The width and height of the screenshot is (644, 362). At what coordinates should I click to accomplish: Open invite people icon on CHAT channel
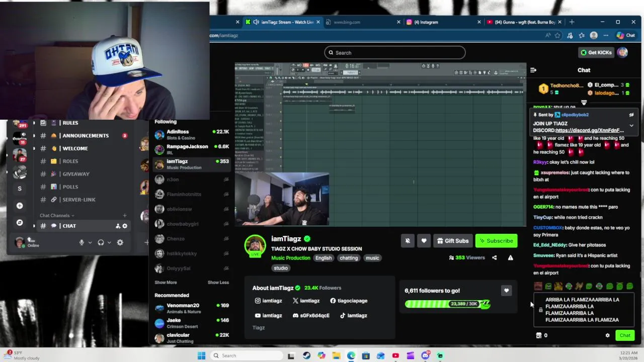pos(118,226)
